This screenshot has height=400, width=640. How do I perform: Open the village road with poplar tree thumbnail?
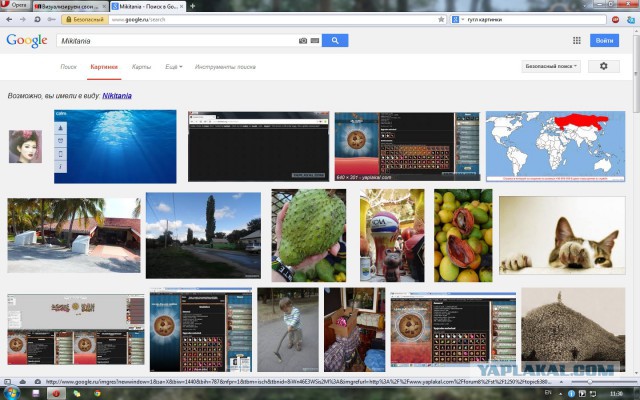203,236
